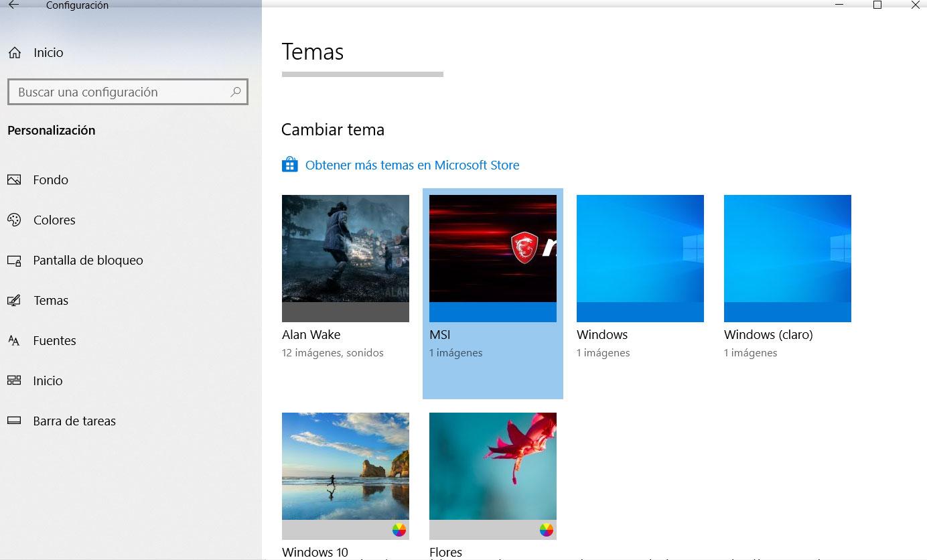The width and height of the screenshot is (927, 560).
Task: Click the Alan Wake gray accent color bar
Action: pyautogui.click(x=346, y=312)
